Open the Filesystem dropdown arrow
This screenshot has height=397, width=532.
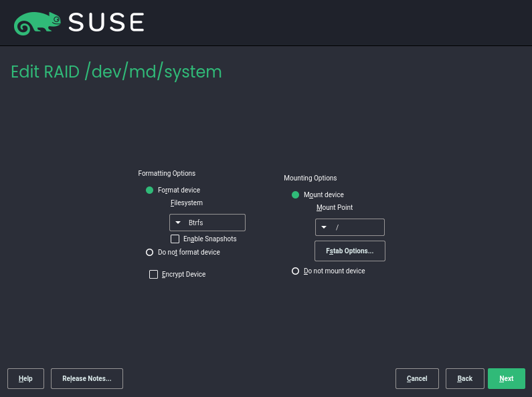click(179, 223)
